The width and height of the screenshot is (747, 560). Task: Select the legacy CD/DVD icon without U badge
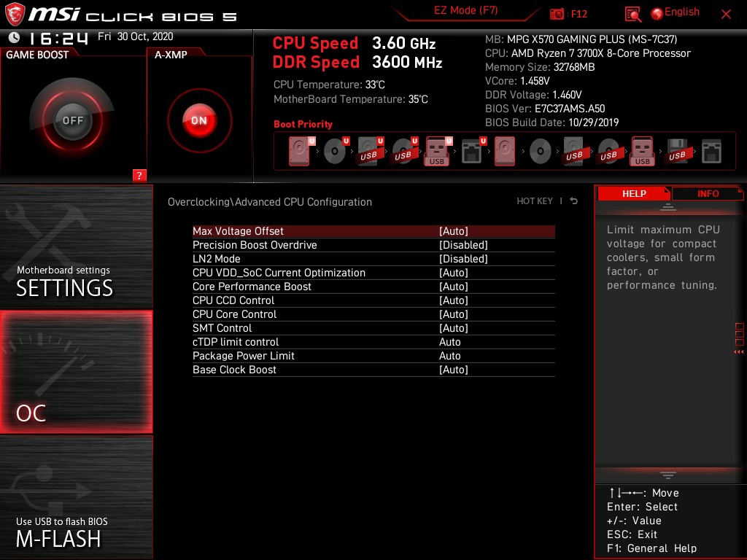click(x=541, y=152)
